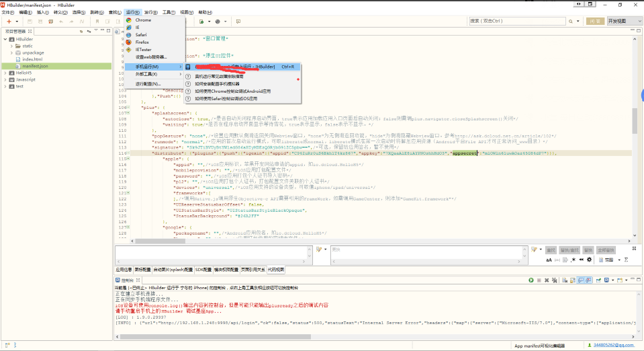Run in Chrome from the run menu

click(x=154, y=19)
